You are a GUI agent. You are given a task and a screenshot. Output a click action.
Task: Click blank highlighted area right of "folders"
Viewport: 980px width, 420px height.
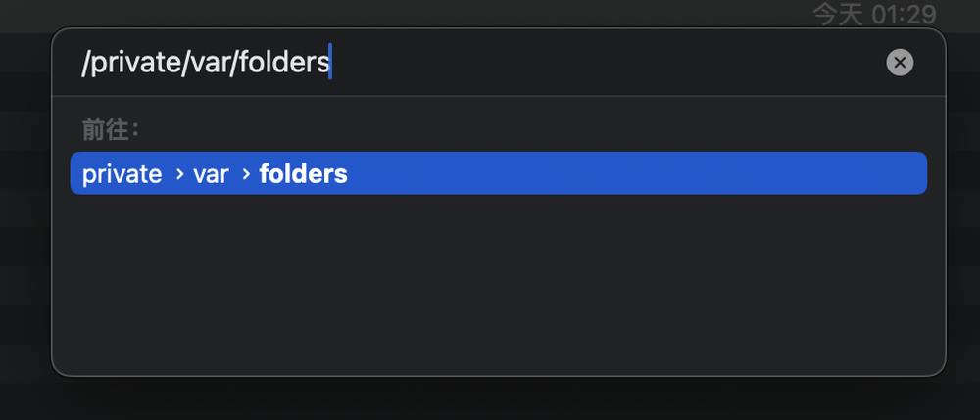(638, 173)
